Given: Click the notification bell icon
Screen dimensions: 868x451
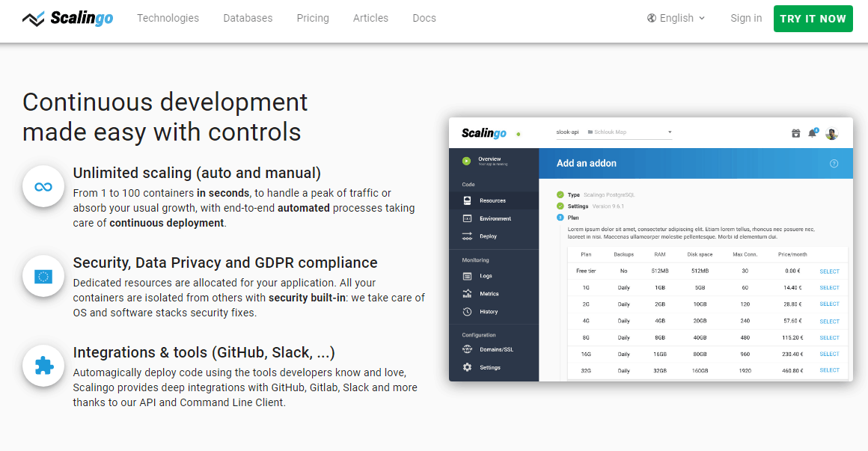Looking at the screenshot, I should [812, 133].
